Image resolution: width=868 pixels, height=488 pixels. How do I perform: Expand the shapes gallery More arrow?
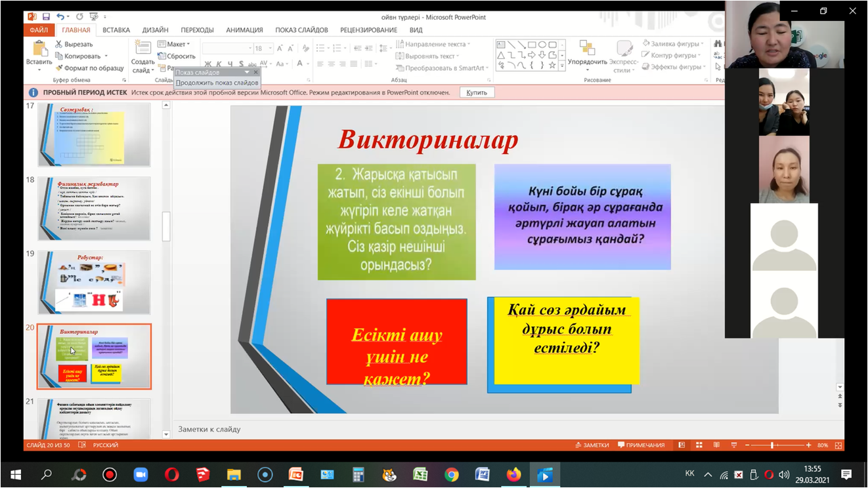pos(562,66)
